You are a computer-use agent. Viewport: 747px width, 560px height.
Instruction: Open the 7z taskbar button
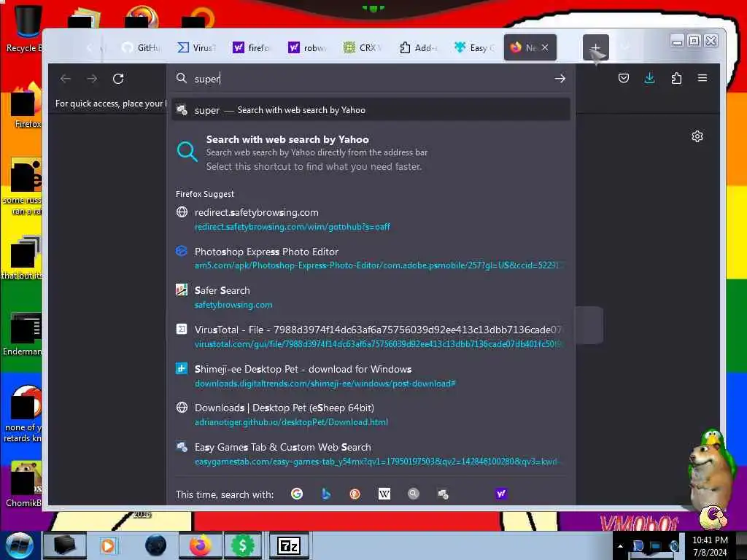[289, 545]
